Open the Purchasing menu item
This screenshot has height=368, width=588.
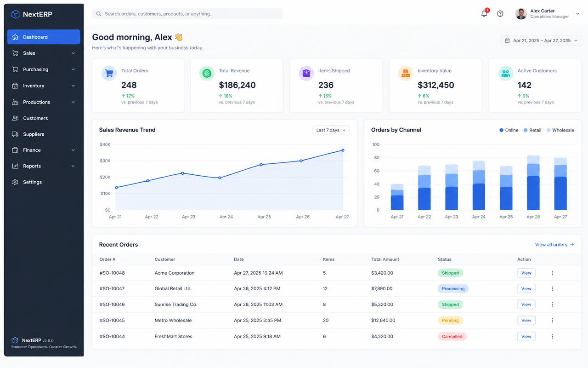pos(44,69)
